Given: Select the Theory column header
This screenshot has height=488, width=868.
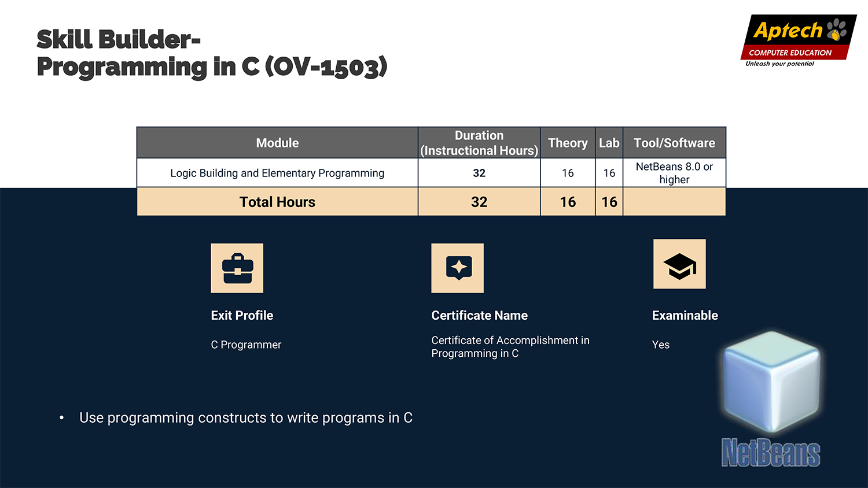Looking at the screenshot, I should 568,143.
